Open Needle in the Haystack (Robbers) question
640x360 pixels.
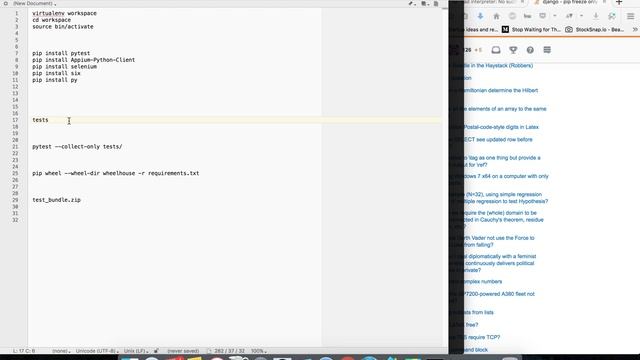point(498,65)
